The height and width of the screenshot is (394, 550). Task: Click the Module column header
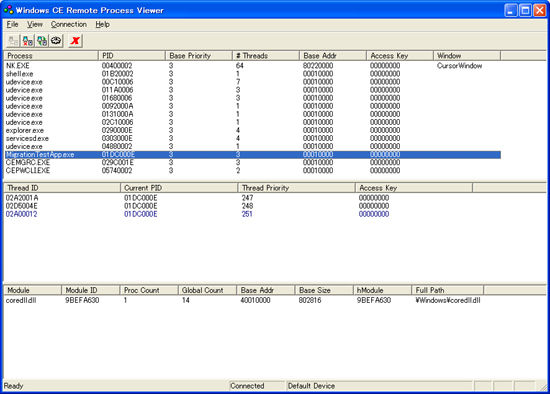pyautogui.click(x=33, y=290)
